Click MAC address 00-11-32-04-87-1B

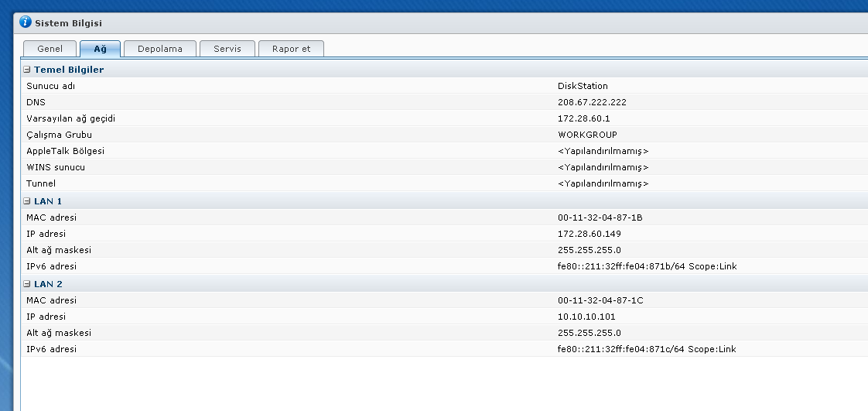600,217
